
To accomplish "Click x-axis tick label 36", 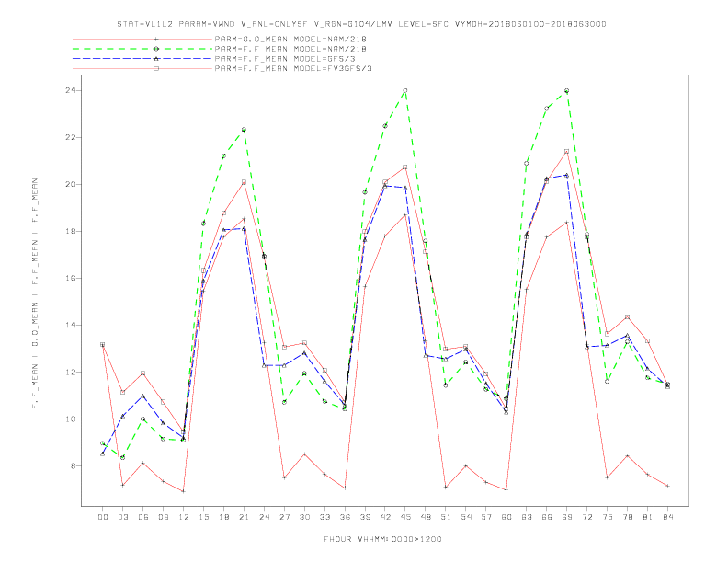I will (x=345, y=517).
